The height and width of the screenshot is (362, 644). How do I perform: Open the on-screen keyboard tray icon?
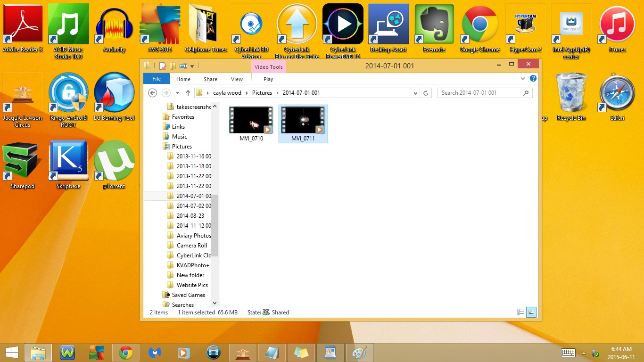click(568, 353)
